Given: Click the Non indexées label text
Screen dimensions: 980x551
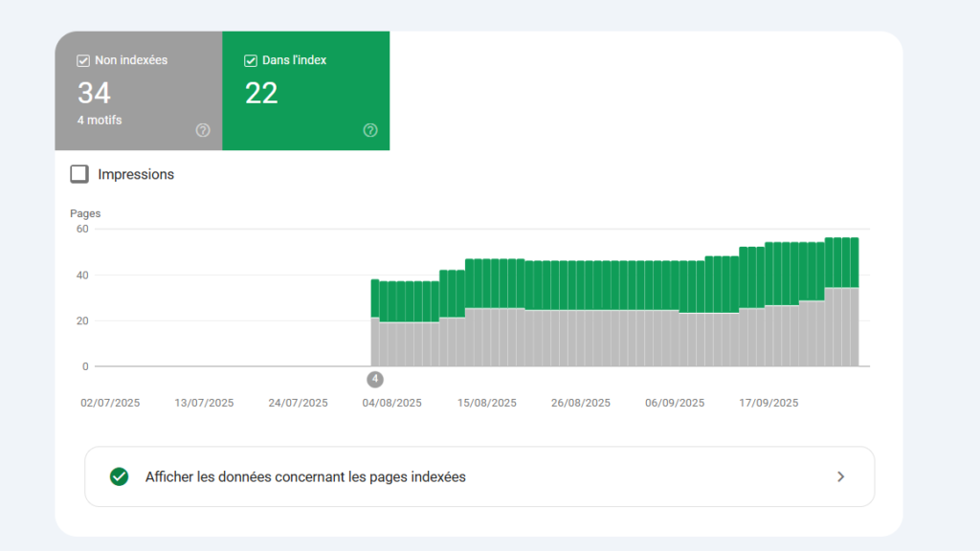Looking at the screenshot, I should [131, 60].
